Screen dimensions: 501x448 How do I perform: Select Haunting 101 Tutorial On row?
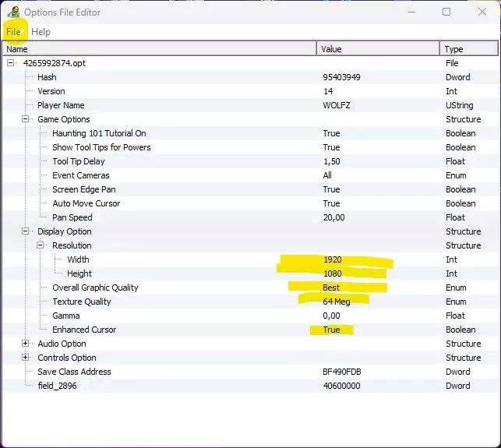250,133
